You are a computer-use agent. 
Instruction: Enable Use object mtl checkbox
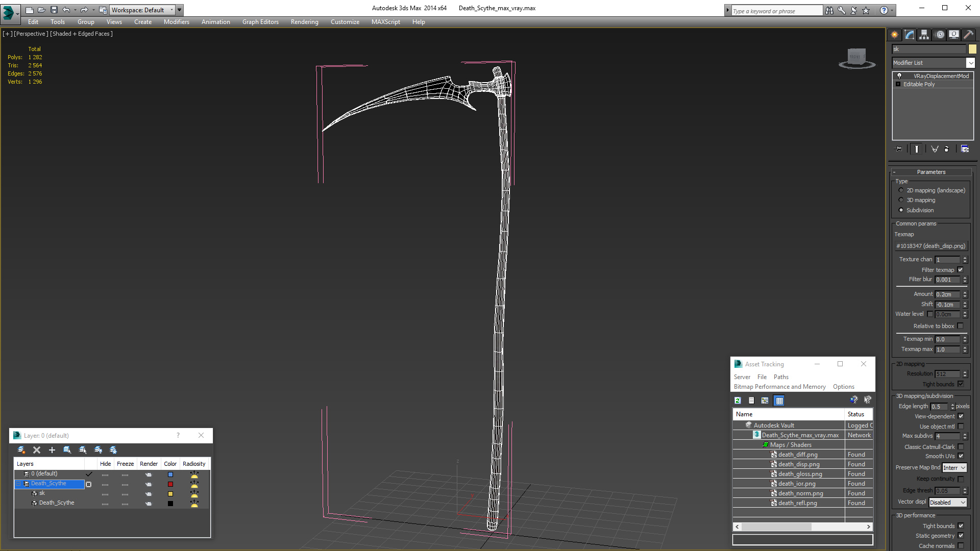[961, 426]
